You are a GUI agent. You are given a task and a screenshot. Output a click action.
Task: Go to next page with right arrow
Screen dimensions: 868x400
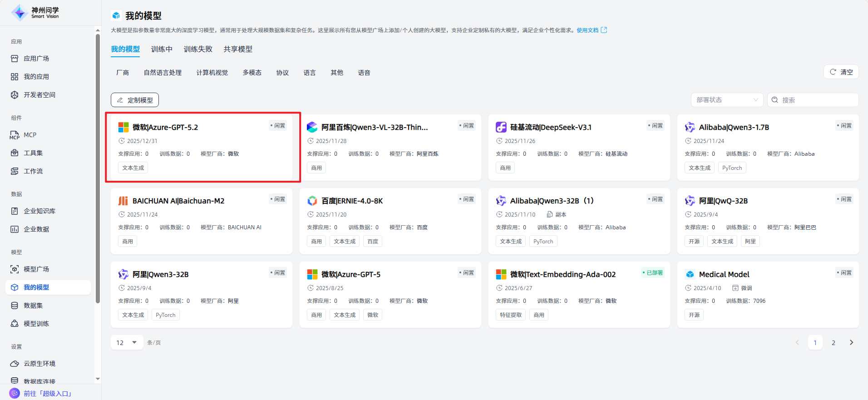point(851,342)
